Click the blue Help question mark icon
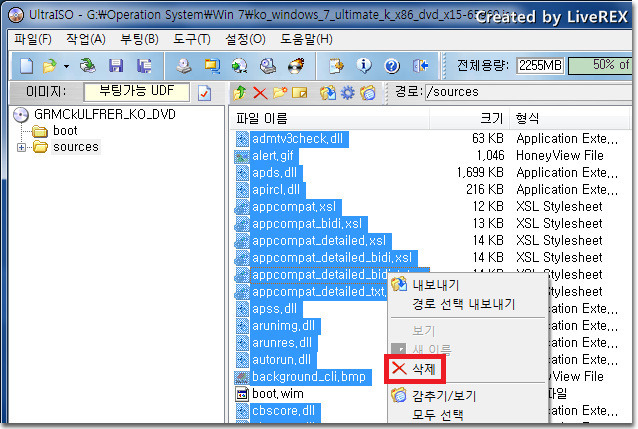The width and height of the screenshot is (638, 429). click(x=392, y=66)
